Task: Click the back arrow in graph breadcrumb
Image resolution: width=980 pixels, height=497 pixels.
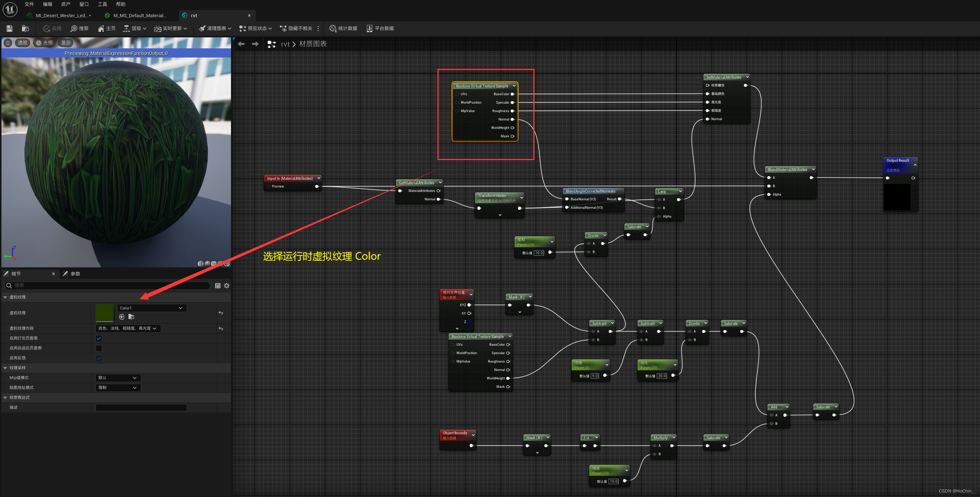Action: [241, 44]
